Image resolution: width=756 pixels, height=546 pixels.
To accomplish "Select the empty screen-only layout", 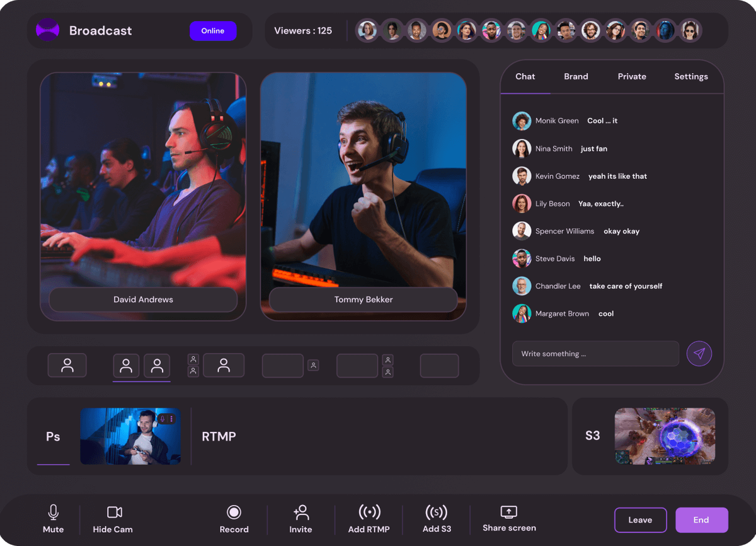I will [x=439, y=366].
